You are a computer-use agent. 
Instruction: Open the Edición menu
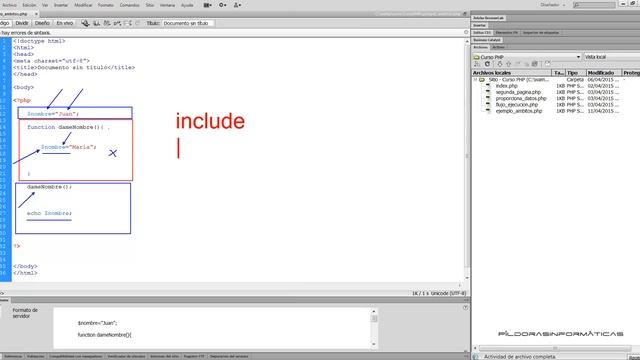pos(29,5)
